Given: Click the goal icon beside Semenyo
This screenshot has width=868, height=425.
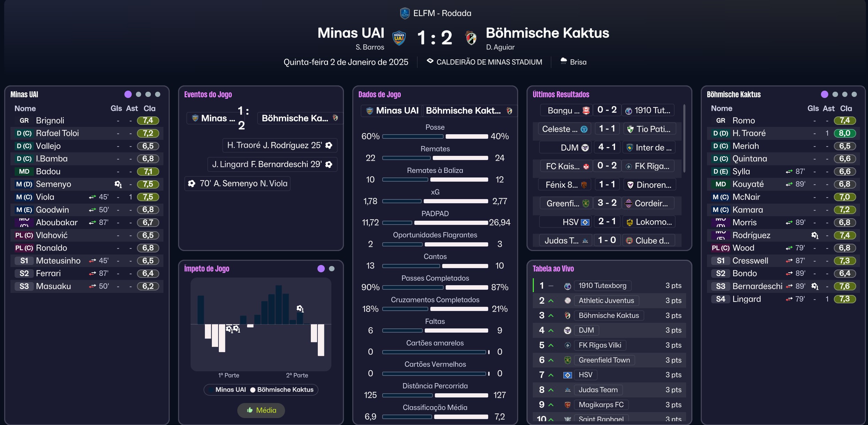Looking at the screenshot, I should click(118, 184).
